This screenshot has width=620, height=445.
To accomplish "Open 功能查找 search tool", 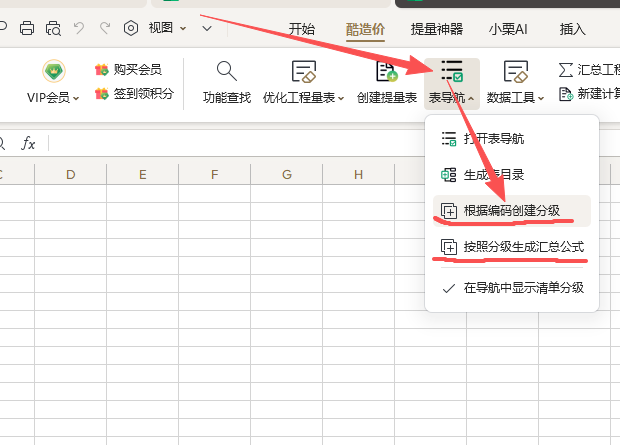I will click(x=227, y=72).
